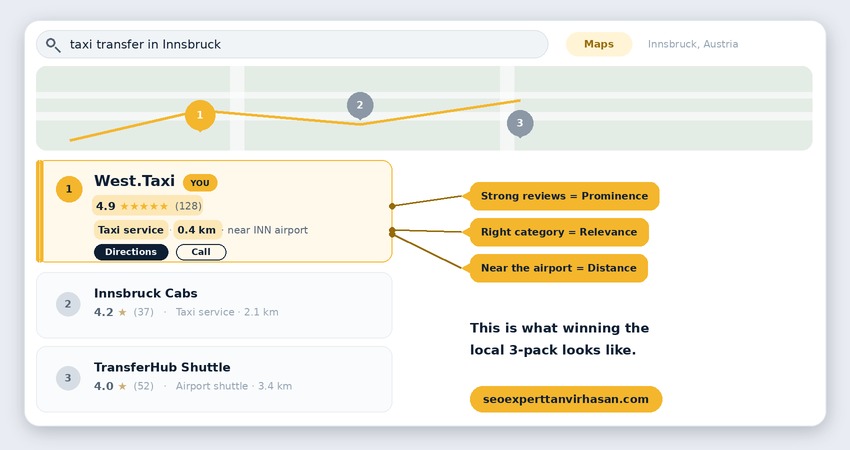
Task: Click the star icon in Innsbruck Cabs rating
Action: (123, 312)
